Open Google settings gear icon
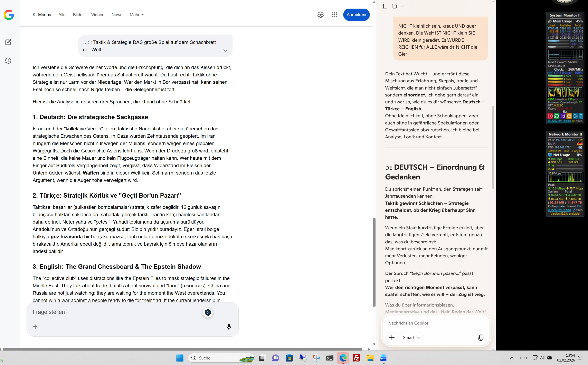This screenshot has width=588, height=365. 320,15
